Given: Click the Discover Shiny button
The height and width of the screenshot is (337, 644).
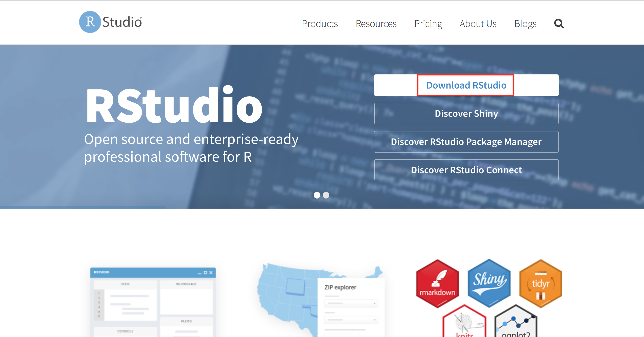Looking at the screenshot, I should tap(466, 114).
